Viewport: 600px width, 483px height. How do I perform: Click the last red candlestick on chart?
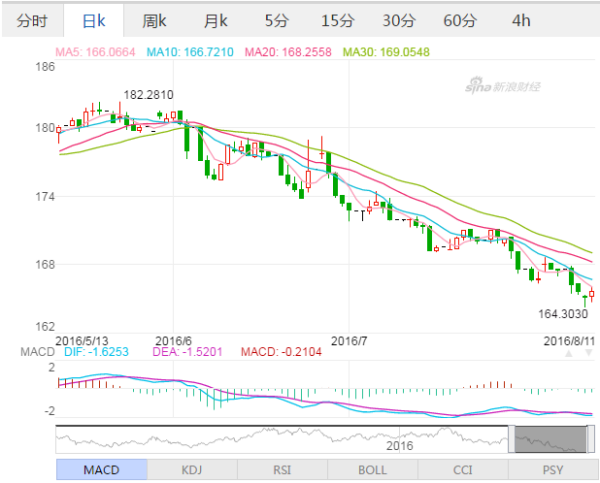pos(592,294)
